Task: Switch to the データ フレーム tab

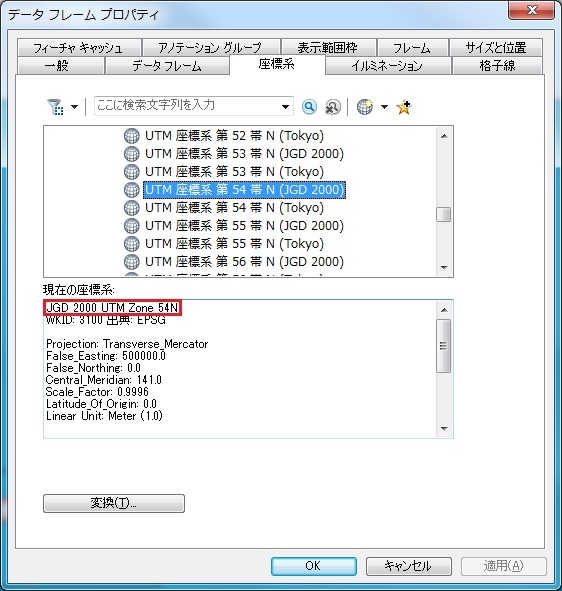Action: point(167,66)
